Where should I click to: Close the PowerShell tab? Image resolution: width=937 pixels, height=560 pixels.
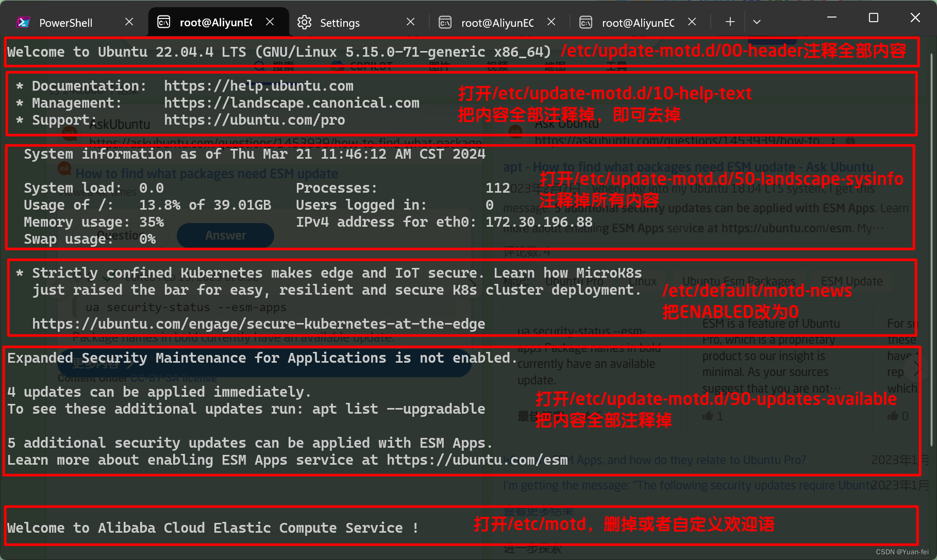pyautogui.click(x=129, y=22)
